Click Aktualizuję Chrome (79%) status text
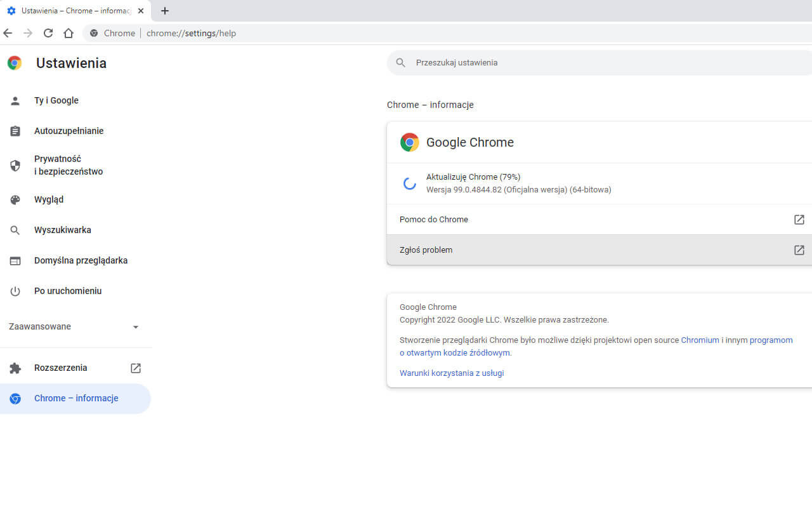The image size is (812, 508). point(473,177)
